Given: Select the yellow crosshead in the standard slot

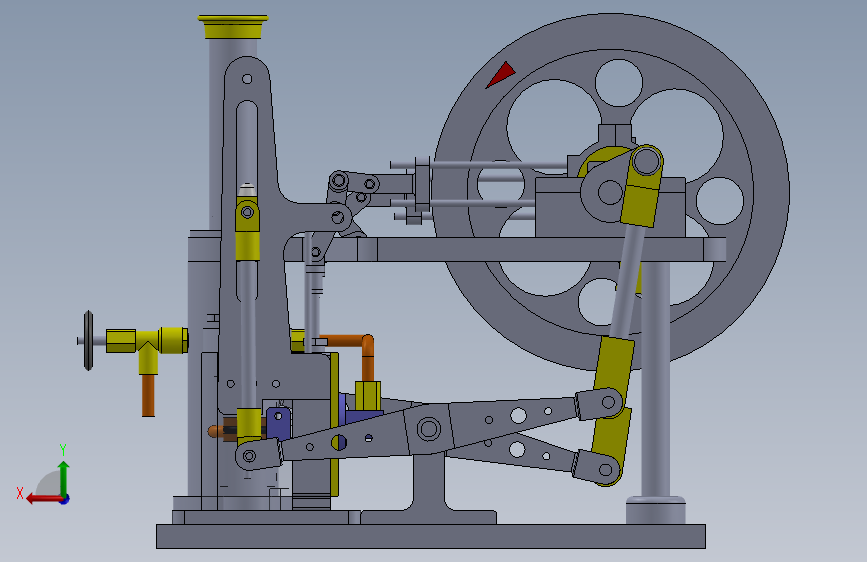Looking at the screenshot, I should [x=247, y=230].
